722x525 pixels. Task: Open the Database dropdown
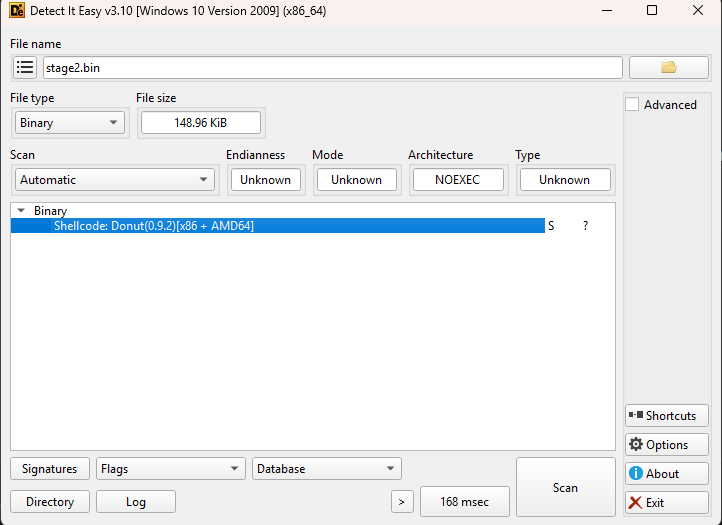(327, 469)
